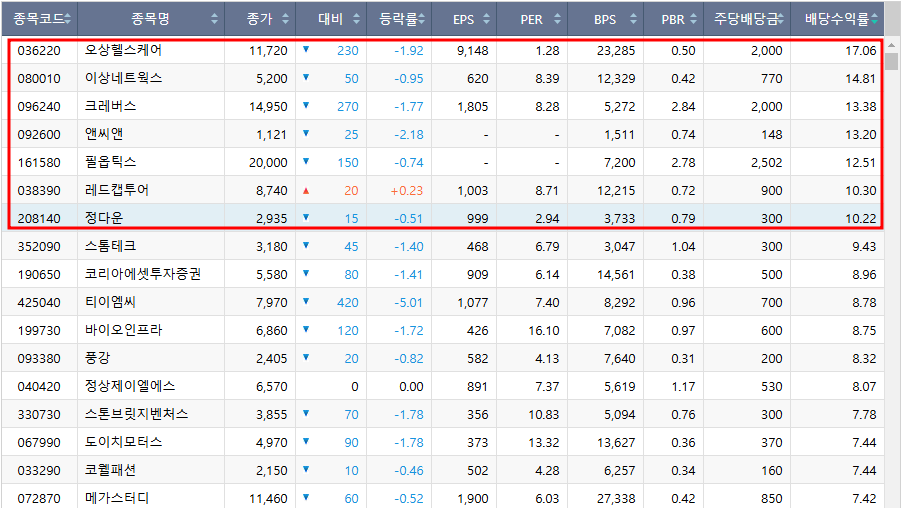The width and height of the screenshot is (901, 508).
Task: Sort by the PER column header
Action: coord(532,19)
